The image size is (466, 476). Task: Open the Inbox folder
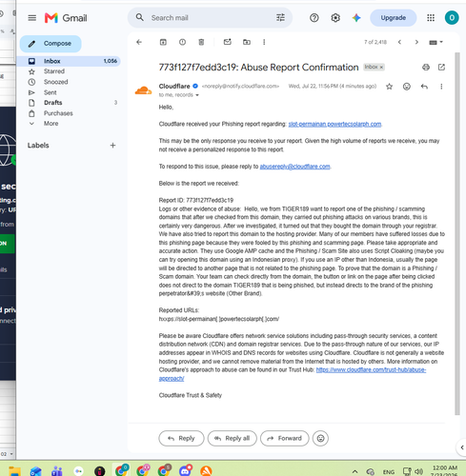69,61
